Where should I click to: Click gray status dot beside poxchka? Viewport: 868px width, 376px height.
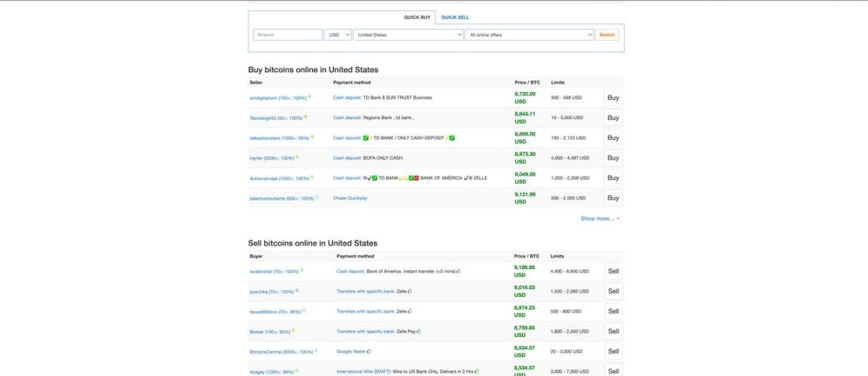pyautogui.click(x=297, y=290)
